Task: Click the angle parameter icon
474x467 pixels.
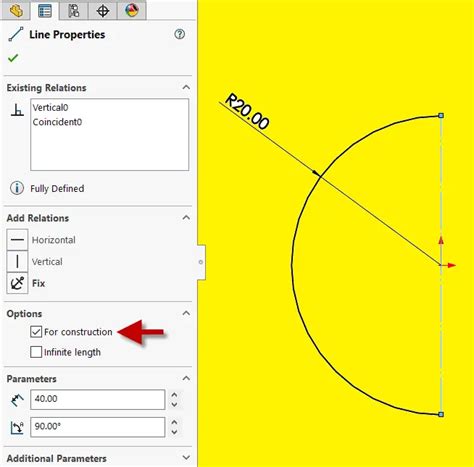Action: click(x=17, y=427)
